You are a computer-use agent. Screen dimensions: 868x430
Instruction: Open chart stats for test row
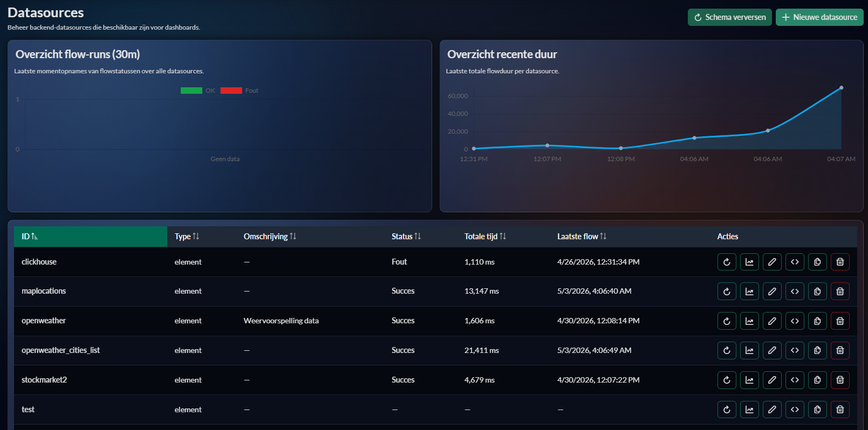(749, 410)
